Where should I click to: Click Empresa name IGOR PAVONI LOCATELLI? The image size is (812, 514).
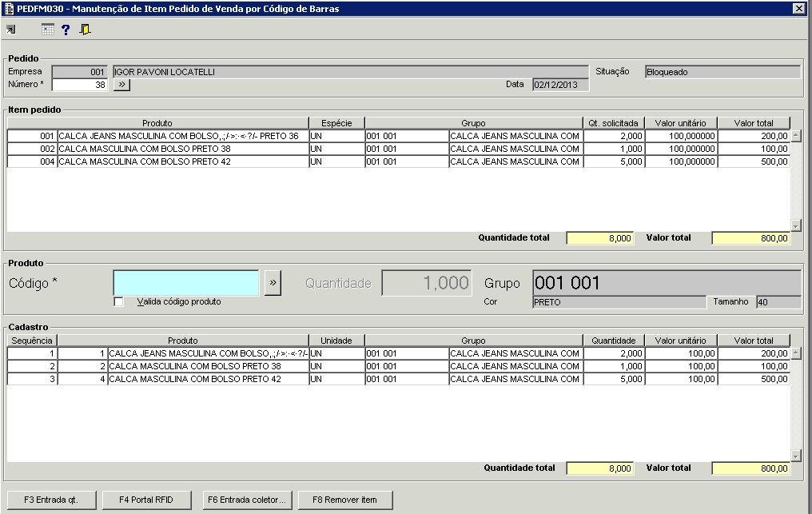351,72
